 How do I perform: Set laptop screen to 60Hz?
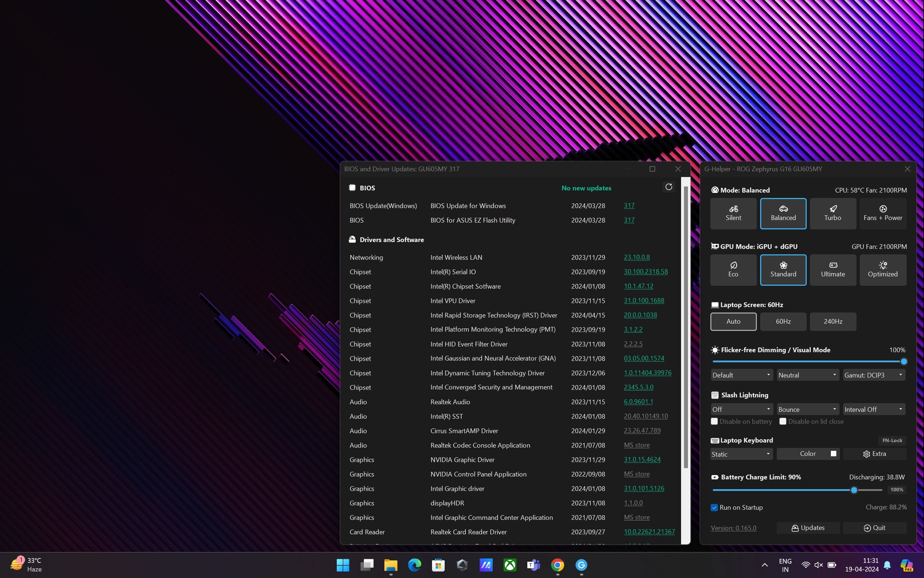[x=783, y=322]
